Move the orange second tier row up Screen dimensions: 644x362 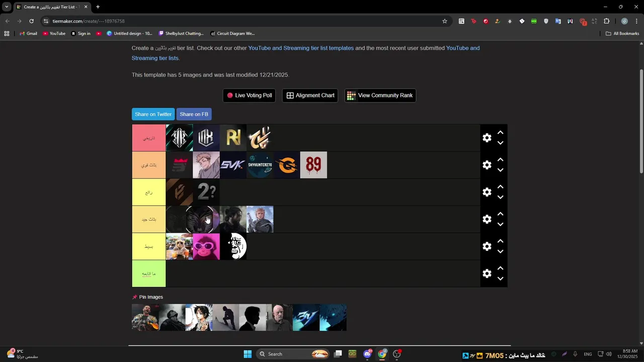coord(500,160)
